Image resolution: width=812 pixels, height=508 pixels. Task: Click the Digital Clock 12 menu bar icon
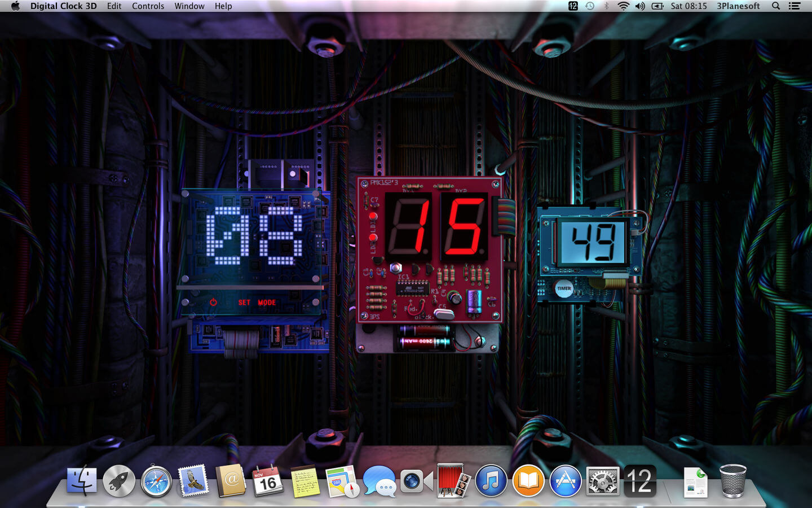[573, 6]
